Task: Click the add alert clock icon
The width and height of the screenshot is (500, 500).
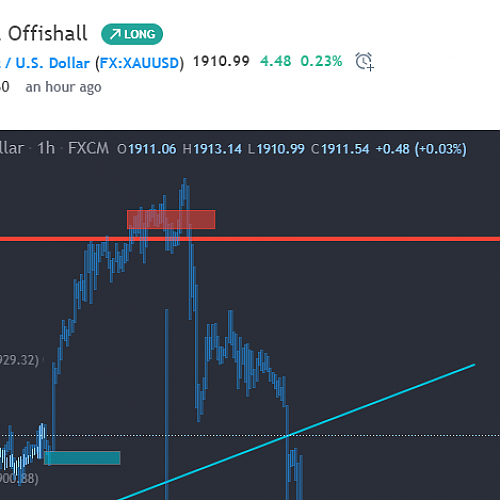Action: [364, 61]
